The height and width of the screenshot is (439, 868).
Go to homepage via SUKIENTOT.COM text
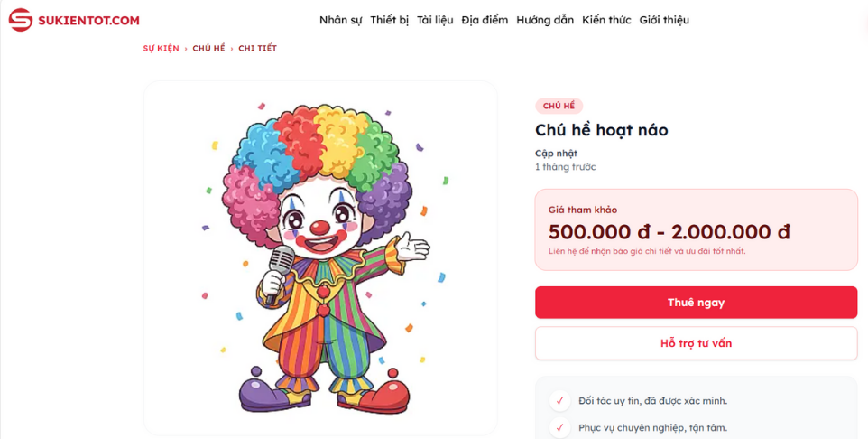[x=88, y=20]
